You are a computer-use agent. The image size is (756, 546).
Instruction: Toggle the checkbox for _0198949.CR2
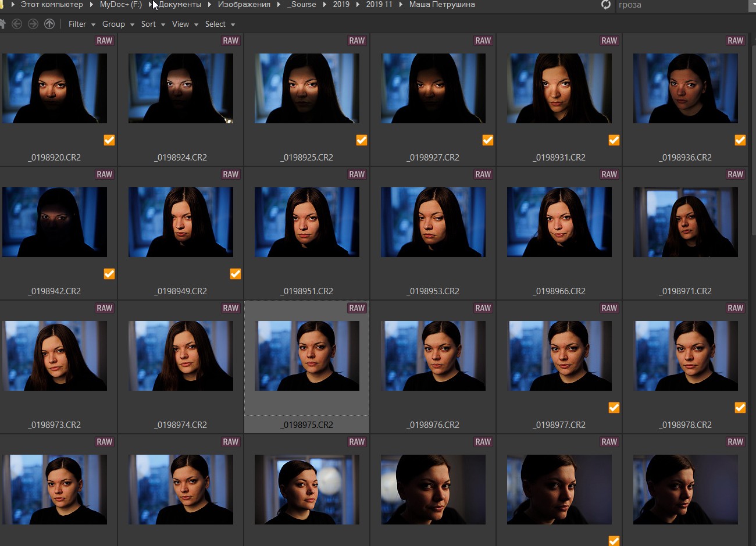(x=236, y=274)
